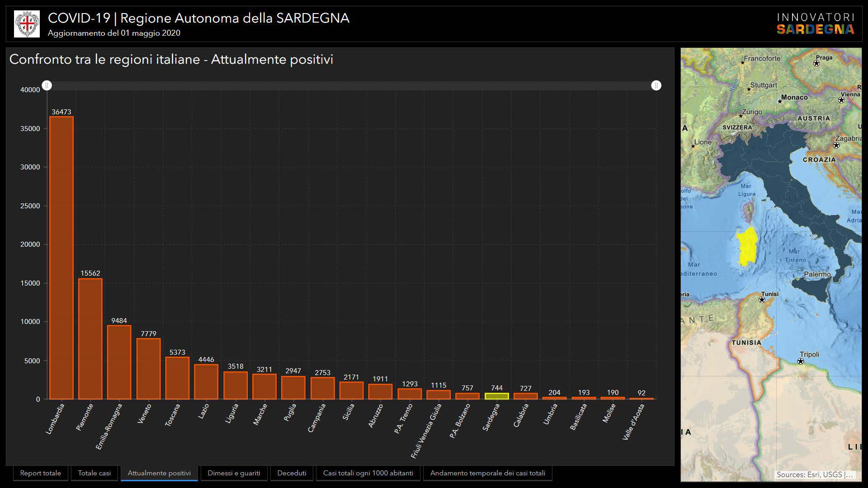The width and height of the screenshot is (868, 488).
Task: Click the Emilia-Romagna bar
Action: (x=119, y=362)
